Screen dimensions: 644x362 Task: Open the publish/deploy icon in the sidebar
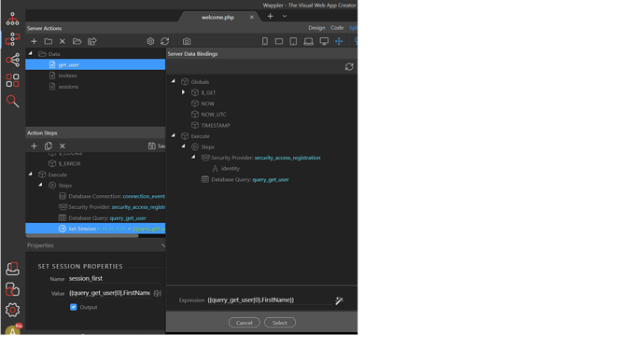pyautogui.click(x=12, y=269)
